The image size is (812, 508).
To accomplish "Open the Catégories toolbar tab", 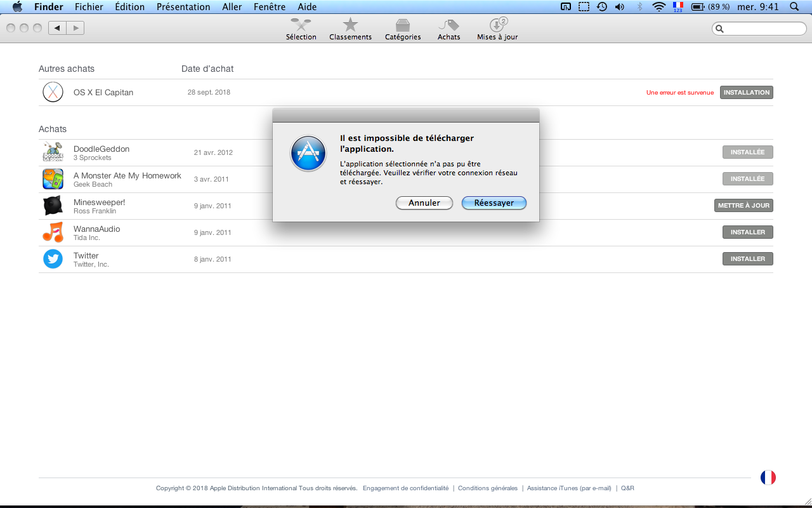I will [x=403, y=29].
